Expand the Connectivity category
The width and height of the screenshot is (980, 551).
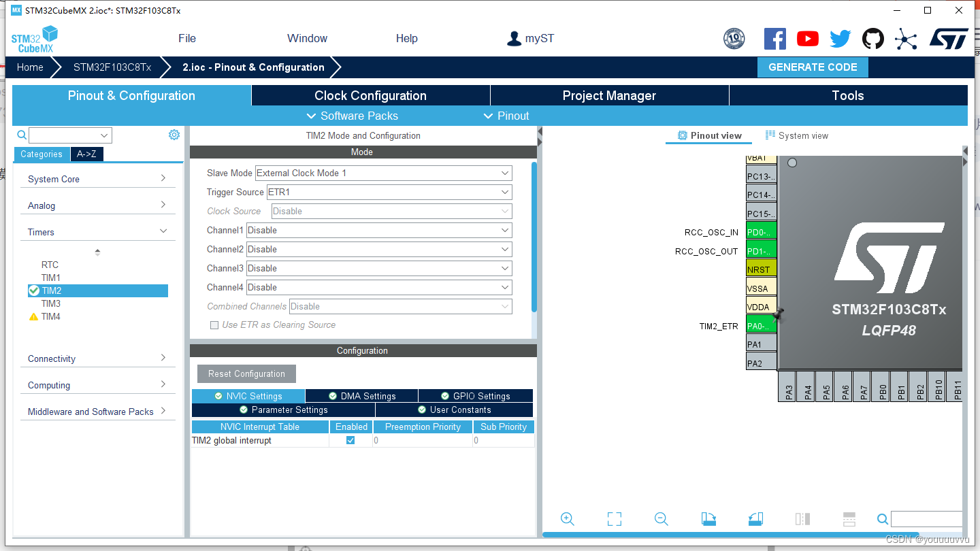97,358
